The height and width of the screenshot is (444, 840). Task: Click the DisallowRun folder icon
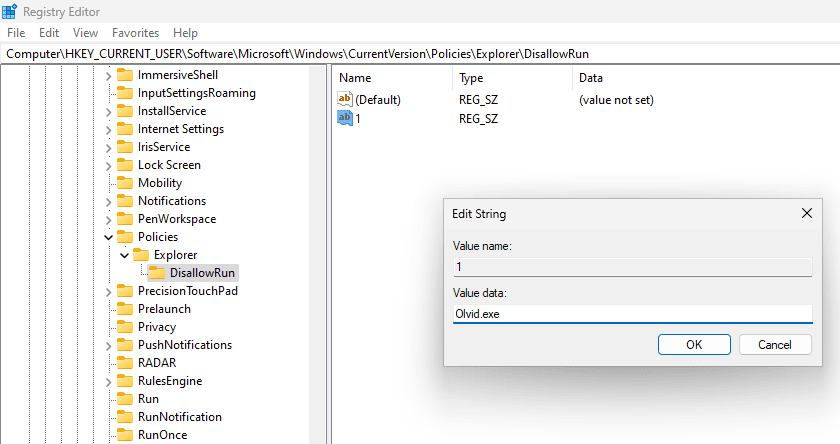(157, 273)
